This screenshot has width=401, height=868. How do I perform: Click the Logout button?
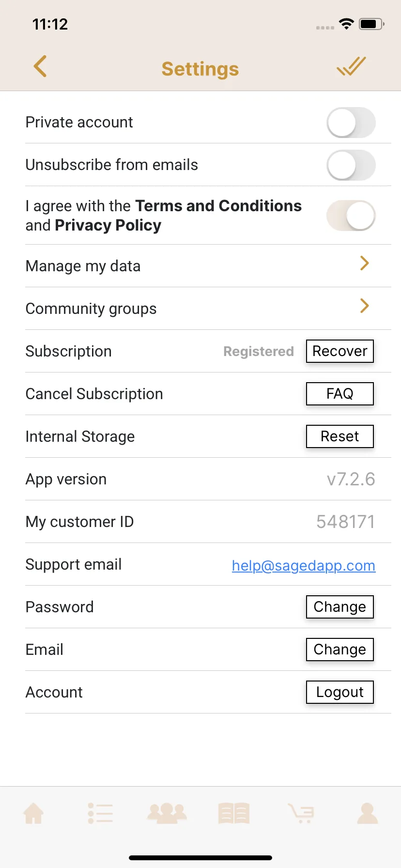pyautogui.click(x=340, y=692)
